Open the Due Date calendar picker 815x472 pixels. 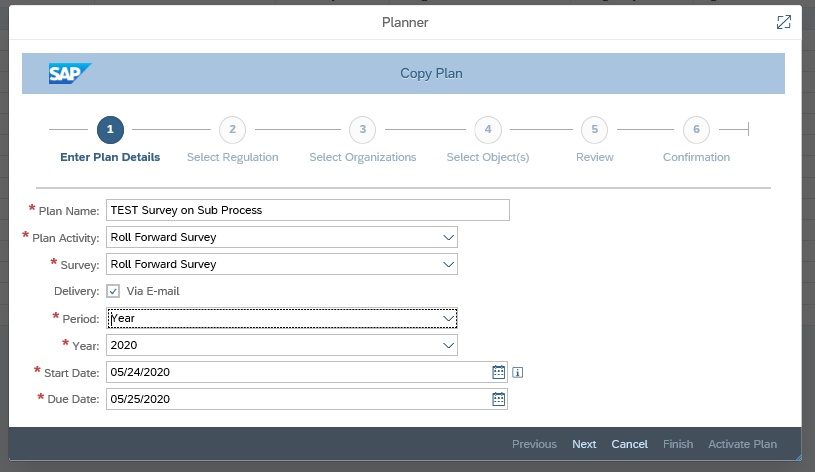(498, 399)
